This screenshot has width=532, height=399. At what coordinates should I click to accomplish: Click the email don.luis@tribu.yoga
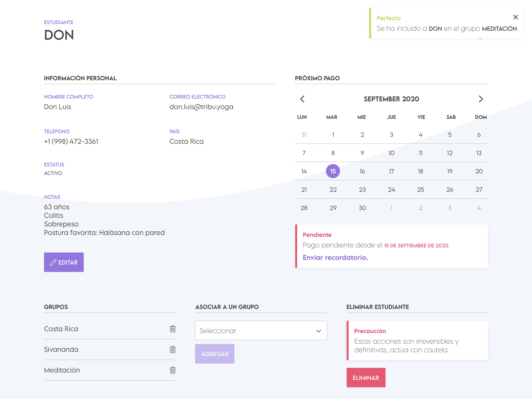201,107
